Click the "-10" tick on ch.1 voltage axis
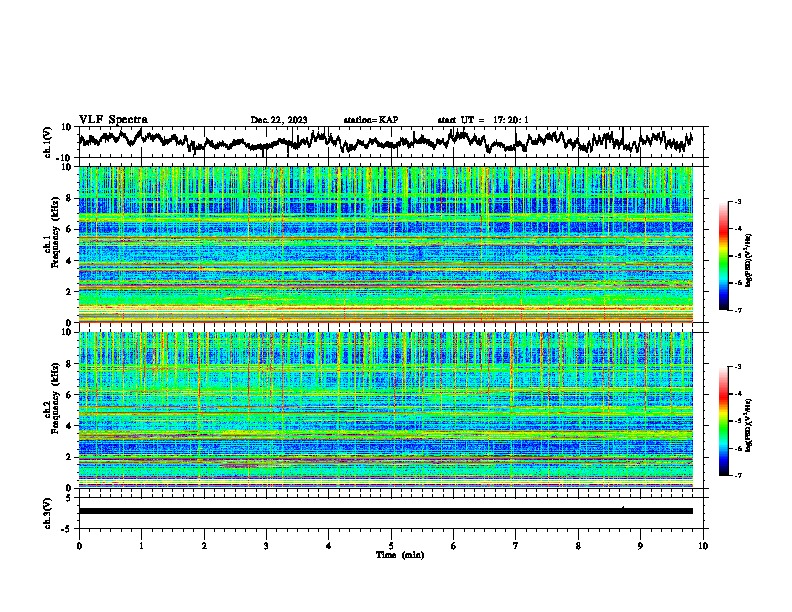The image size is (792, 612). (x=65, y=158)
